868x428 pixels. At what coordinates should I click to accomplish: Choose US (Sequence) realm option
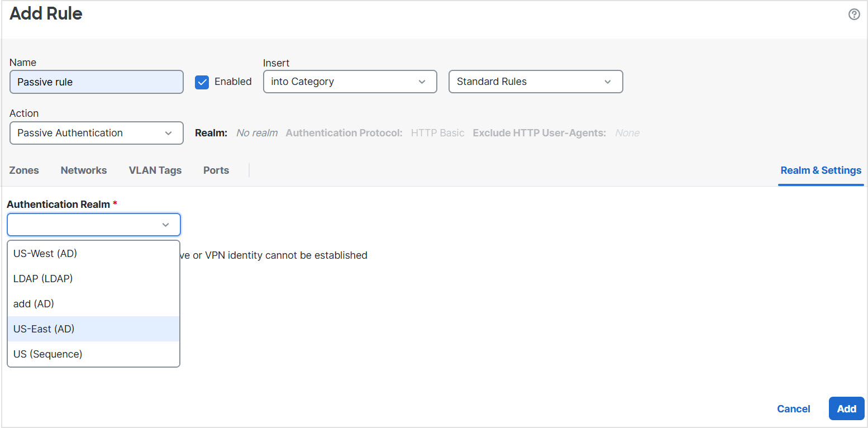[x=47, y=354]
